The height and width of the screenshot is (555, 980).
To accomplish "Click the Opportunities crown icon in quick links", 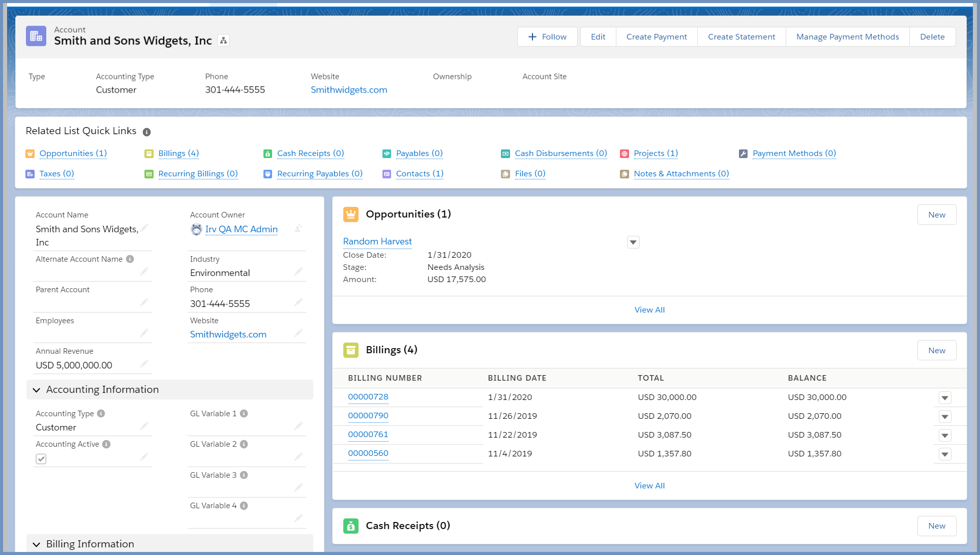I will tap(30, 153).
